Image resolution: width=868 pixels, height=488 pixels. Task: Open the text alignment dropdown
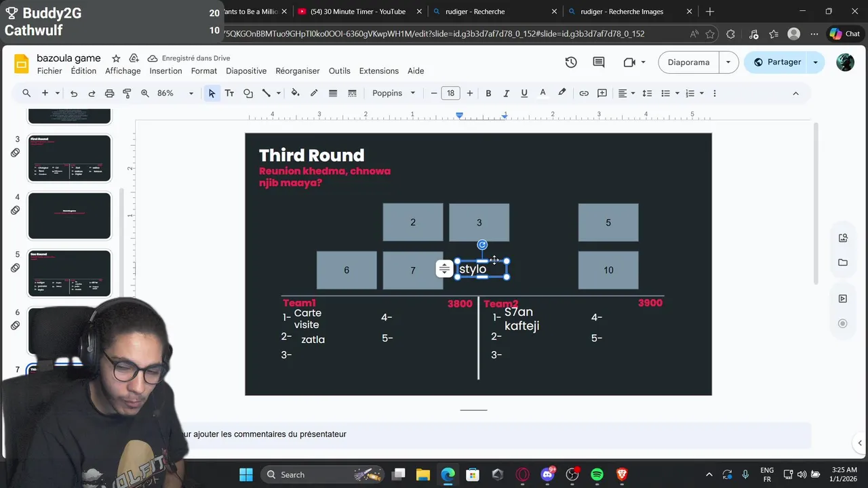pos(626,93)
